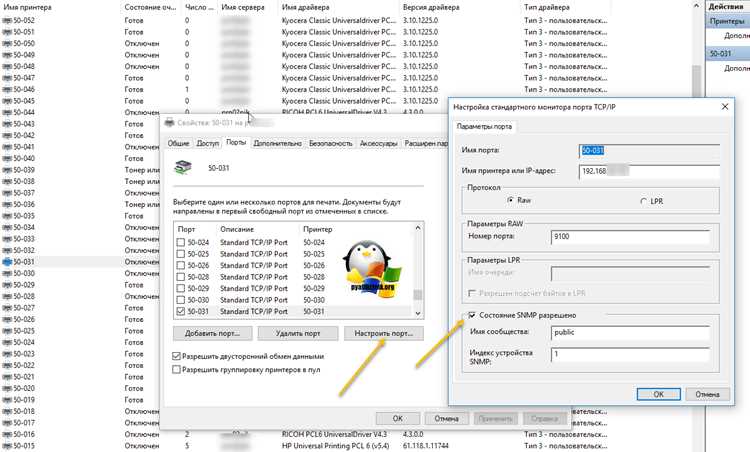Viewport: 750px width, 452px height.
Task: Check port 50-024 checkbox
Action: click(x=180, y=243)
